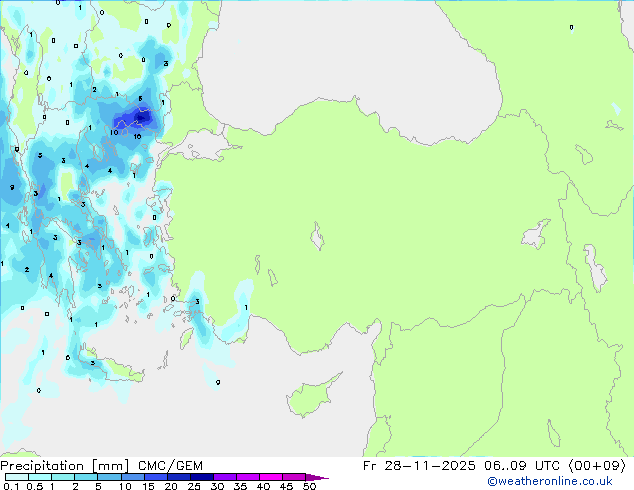634x490 pixels.
Task: Click the 25–30 mm dark blue legend box
Action: pyautogui.click(x=202, y=477)
